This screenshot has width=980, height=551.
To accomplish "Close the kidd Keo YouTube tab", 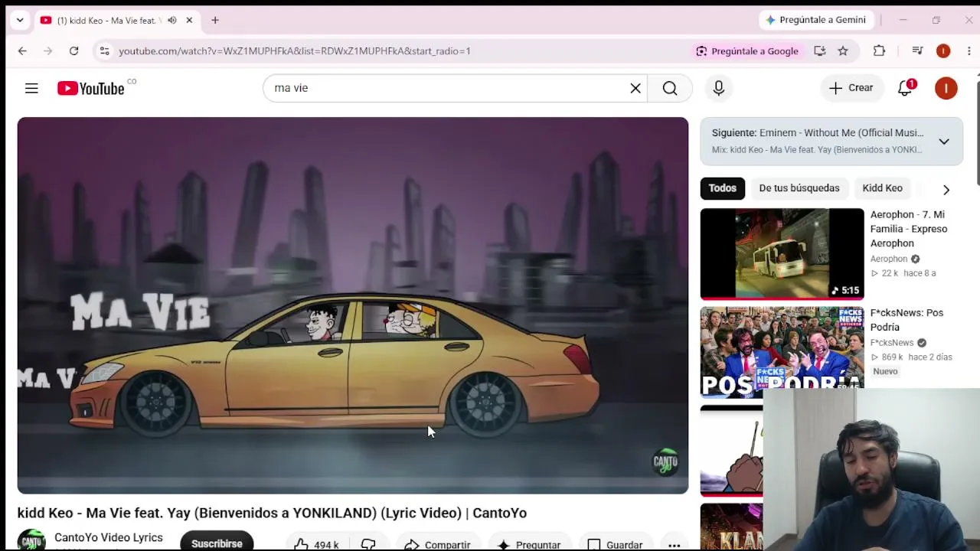I will click(x=189, y=21).
